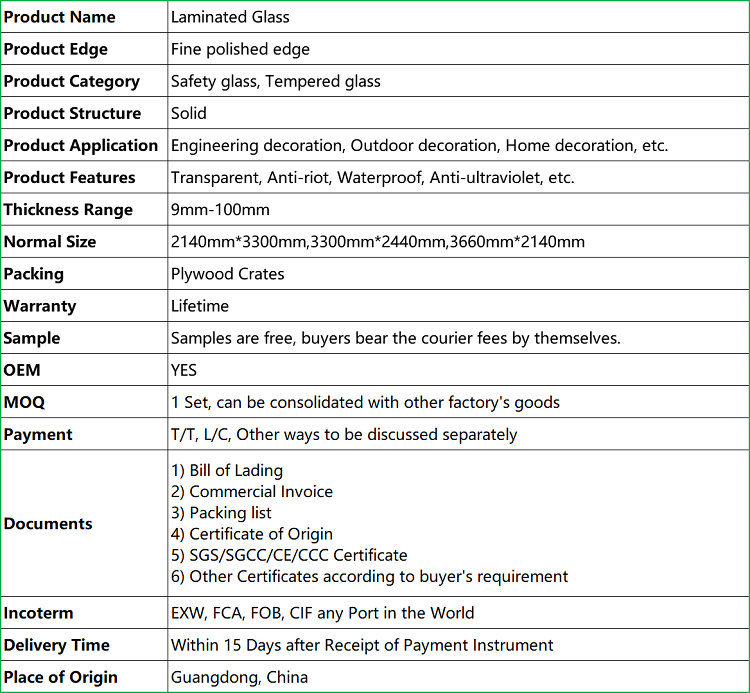
Task: Select "Safety glass, Tempered glass" category value
Action: point(275,81)
